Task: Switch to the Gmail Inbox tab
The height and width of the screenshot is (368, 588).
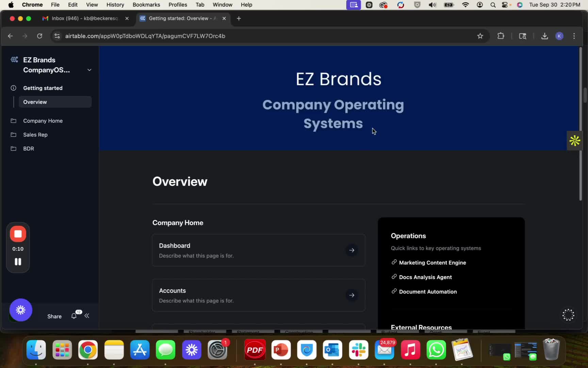Action: [85, 18]
